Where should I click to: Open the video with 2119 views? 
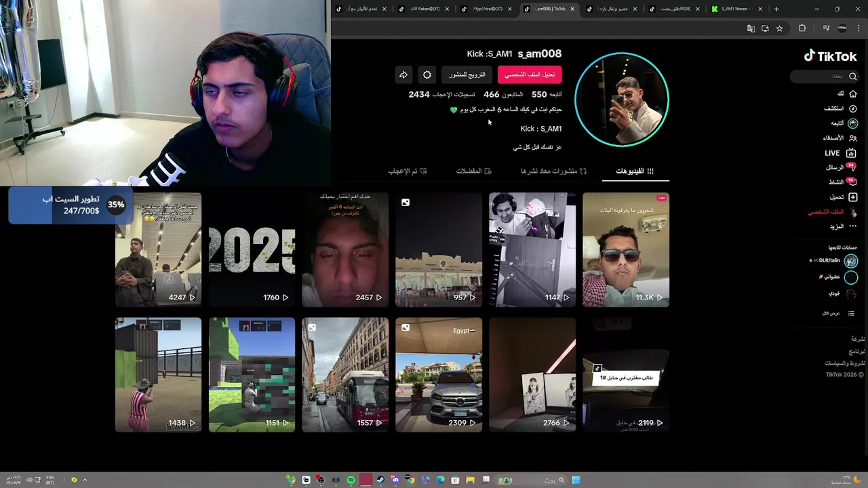[x=626, y=375]
